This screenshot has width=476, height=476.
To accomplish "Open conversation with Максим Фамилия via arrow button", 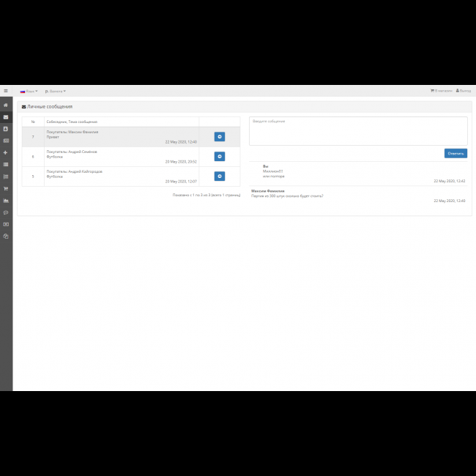I will (220, 137).
